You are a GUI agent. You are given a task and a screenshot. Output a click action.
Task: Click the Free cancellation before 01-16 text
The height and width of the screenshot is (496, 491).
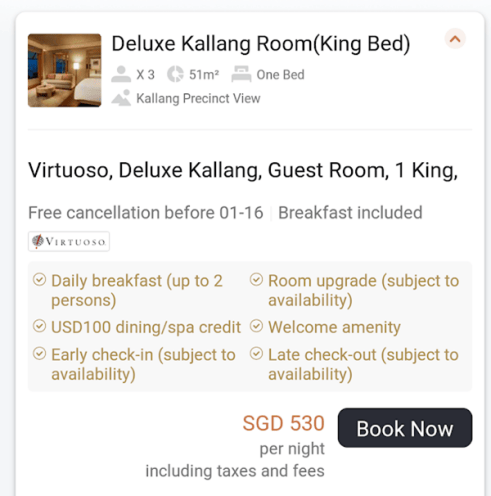[x=146, y=213]
